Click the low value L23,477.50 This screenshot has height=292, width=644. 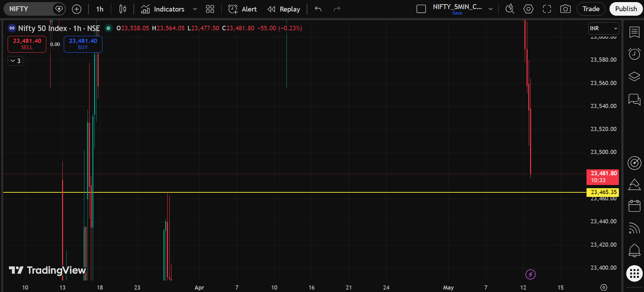tap(205, 28)
